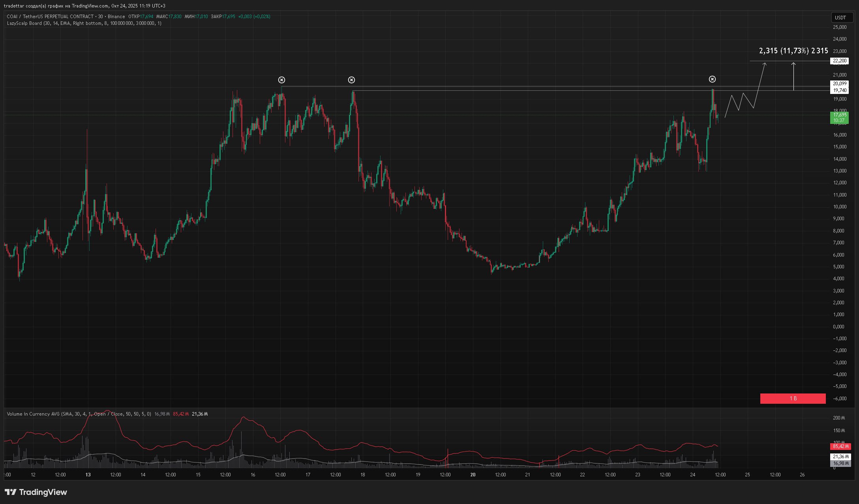Click the COAI / TetherUS PERPETUAL CONTRACT title
Viewport: 859px width, 504px height.
(x=50, y=17)
